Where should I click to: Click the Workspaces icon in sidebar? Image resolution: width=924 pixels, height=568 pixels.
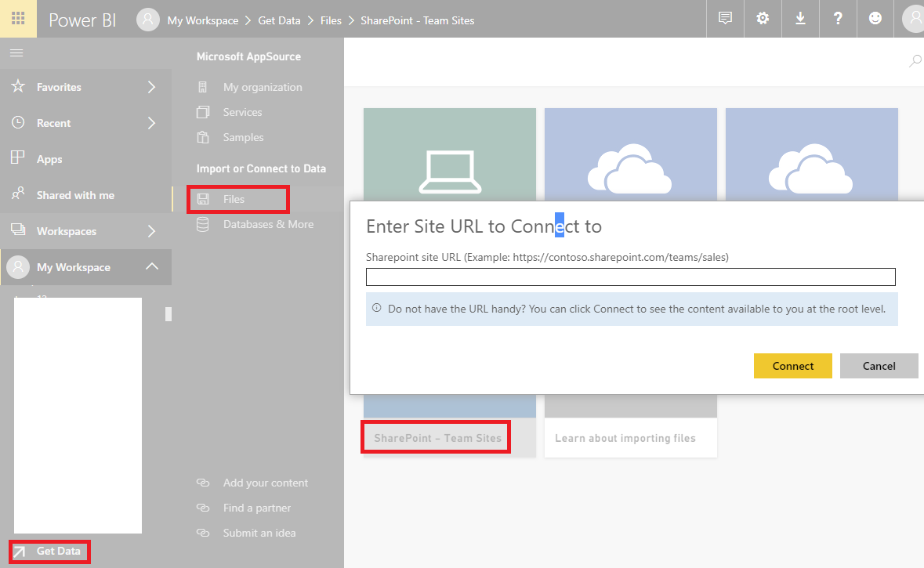(x=18, y=230)
